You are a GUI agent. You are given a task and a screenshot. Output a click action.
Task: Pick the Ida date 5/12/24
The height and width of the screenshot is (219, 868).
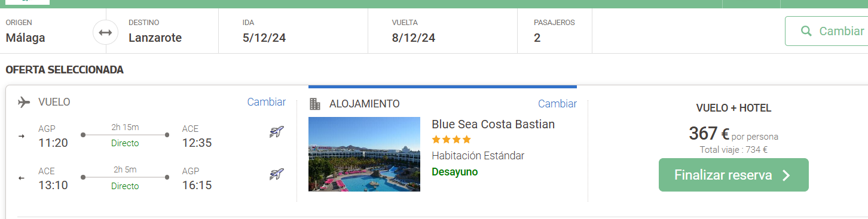coord(293,31)
